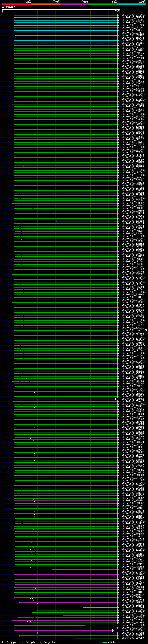Select hit label UniRef100_Q29EY4
The width and height of the screenshot is (148, 644).
[x=133, y=226]
